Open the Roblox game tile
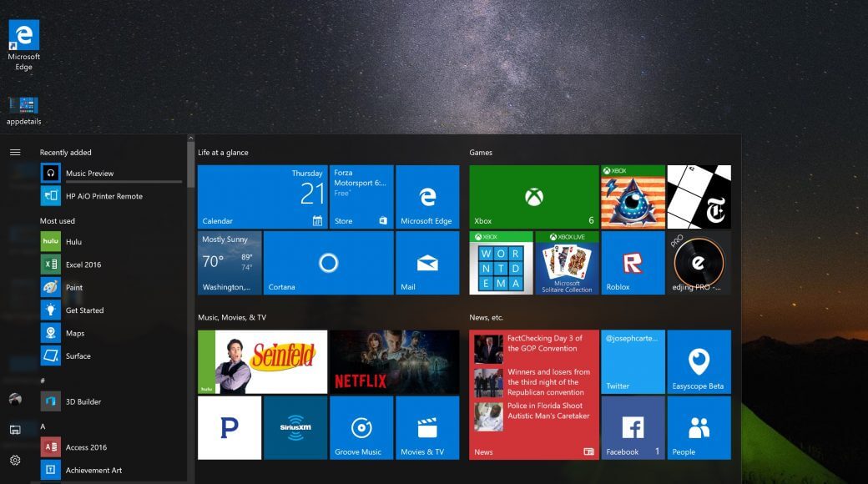The image size is (868, 484). tap(633, 263)
